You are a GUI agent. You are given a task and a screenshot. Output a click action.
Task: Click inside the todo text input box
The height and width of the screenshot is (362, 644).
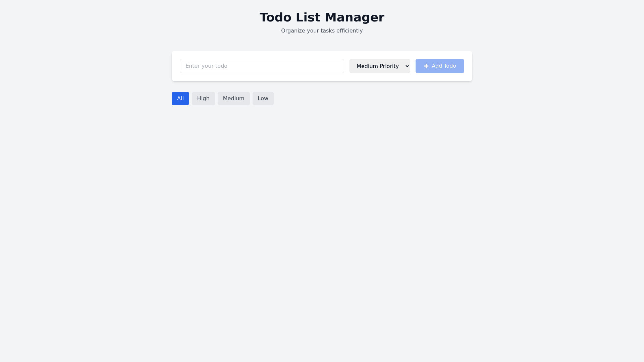262,66
